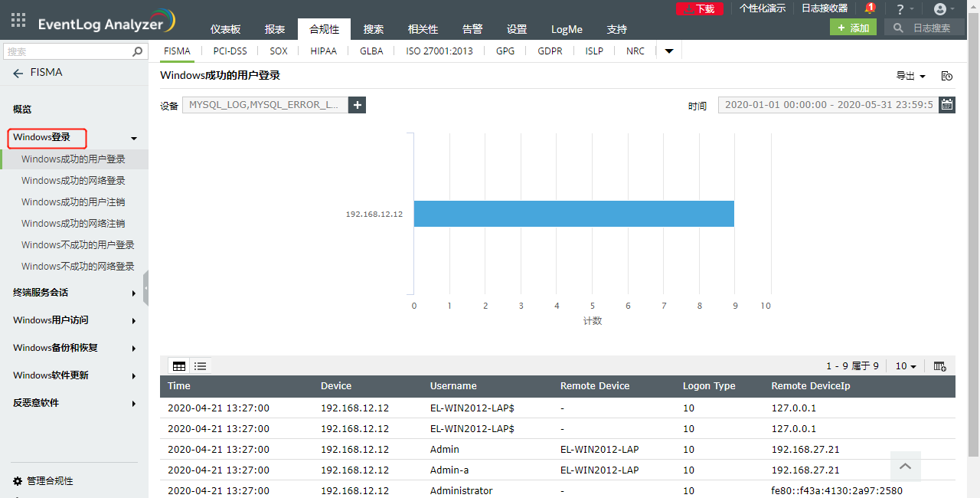The image size is (980, 498).
Task: Click the back arrow next to FISMA
Action: [x=18, y=73]
